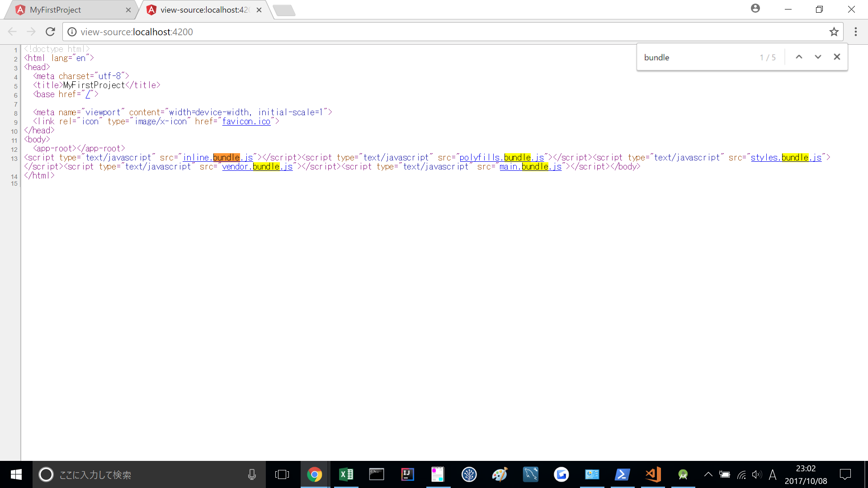Open Excel from the taskbar
Viewport: 868px width, 488px height.
[346, 474]
